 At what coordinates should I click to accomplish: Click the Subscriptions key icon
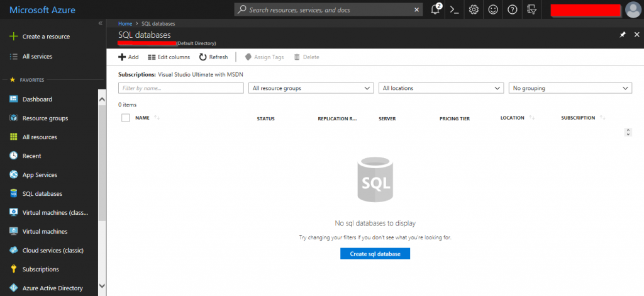click(x=14, y=270)
